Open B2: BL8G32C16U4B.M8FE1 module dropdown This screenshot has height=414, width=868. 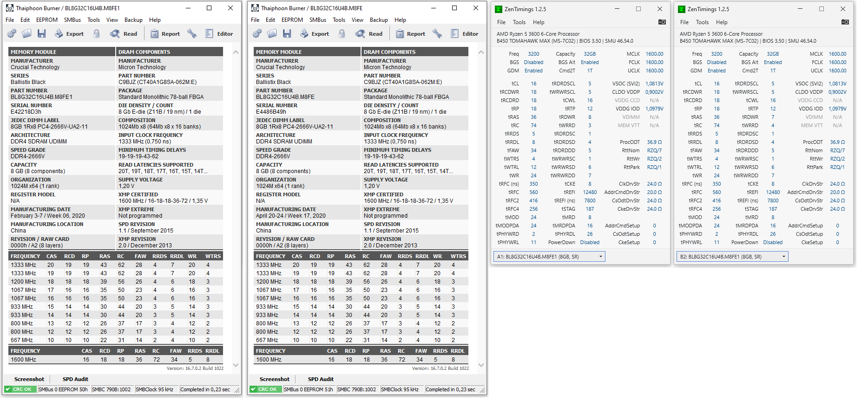tap(732, 256)
